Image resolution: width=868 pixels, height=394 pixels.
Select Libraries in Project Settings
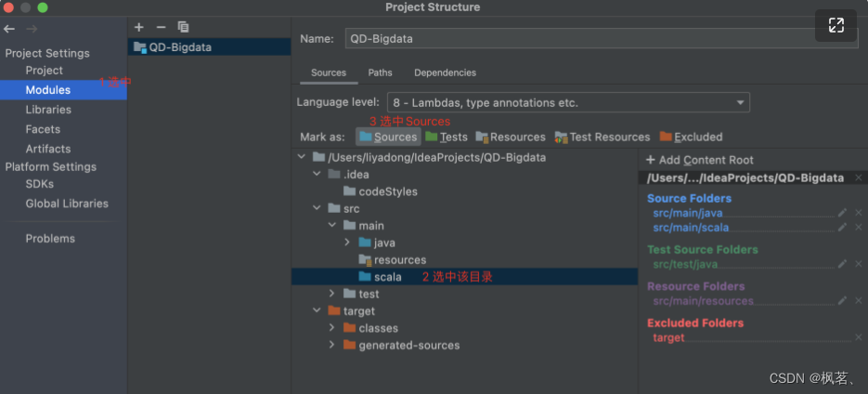pyautogui.click(x=48, y=110)
